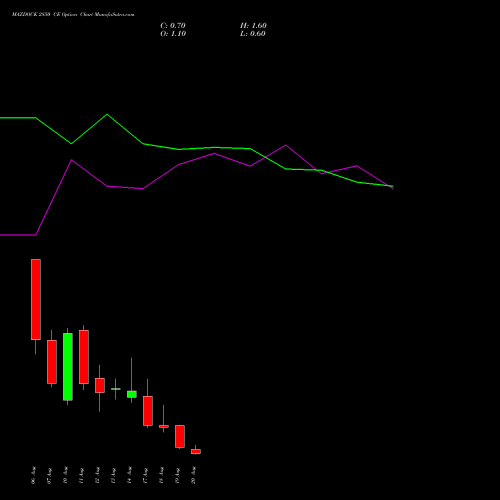This screenshot has width=500, height=500.
Task: Click the 17 Aug date label
Action: coord(145,475)
